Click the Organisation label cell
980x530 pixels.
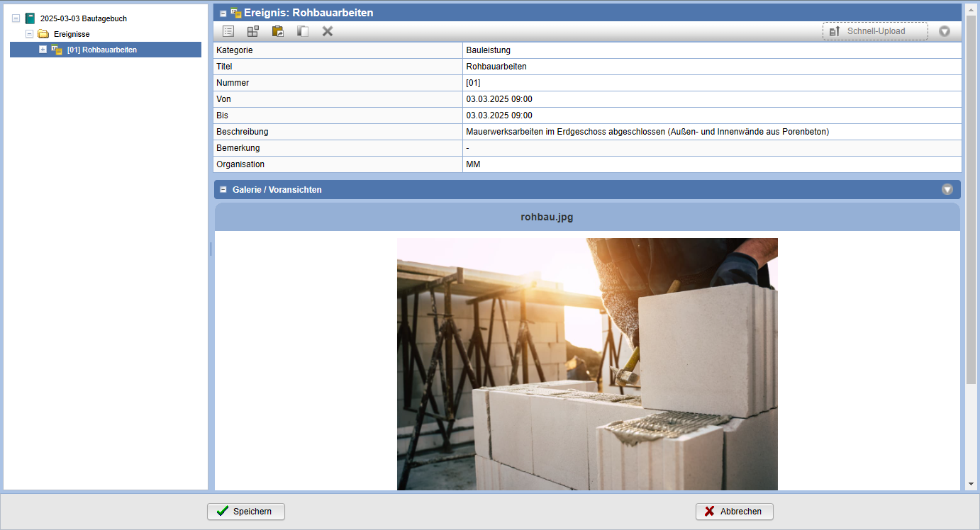coord(338,164)
